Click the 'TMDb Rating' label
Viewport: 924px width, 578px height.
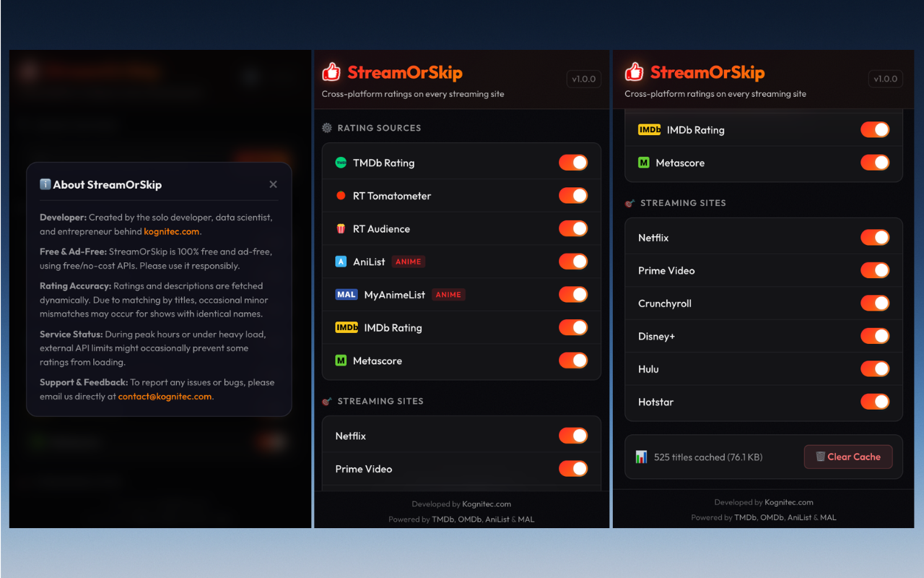(383, 163)
